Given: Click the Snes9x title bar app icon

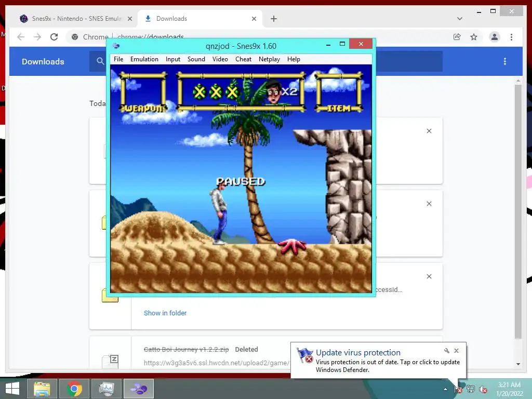Looking at the screenshot, I should (x=116, y=46).
